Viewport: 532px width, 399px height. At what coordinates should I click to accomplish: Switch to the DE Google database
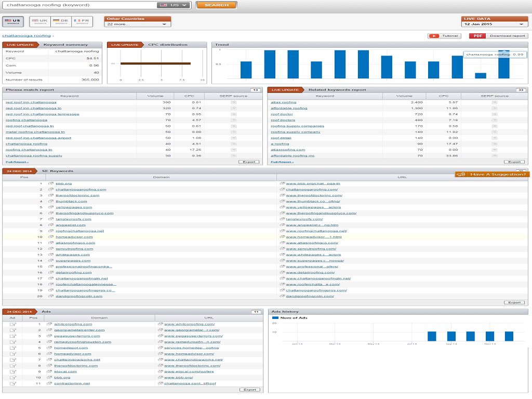[61, 21]
